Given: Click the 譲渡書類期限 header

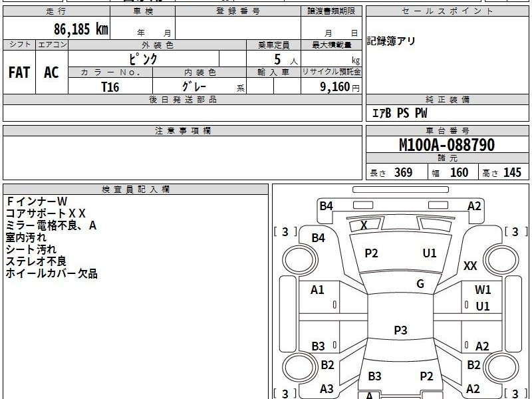Looking at the screenshot, I should 331,11.
